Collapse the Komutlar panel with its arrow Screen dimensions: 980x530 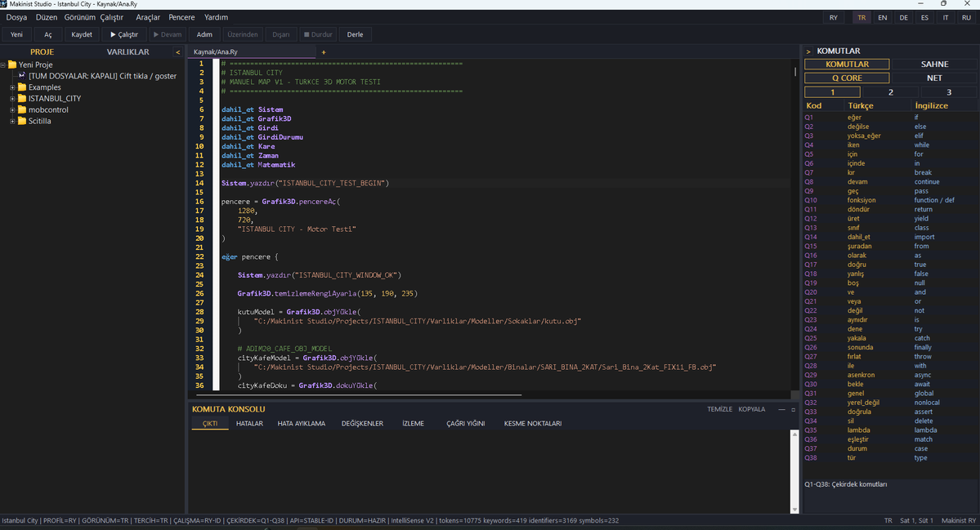(808, 51)
